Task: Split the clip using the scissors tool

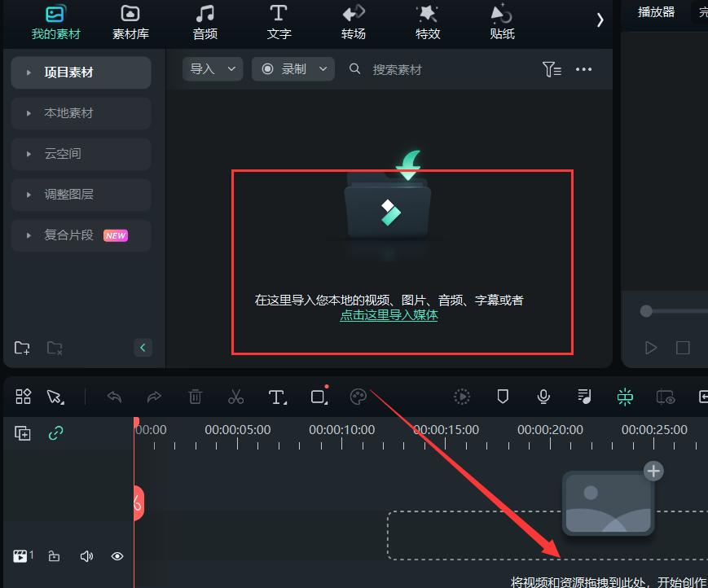Action: (236, 397)
